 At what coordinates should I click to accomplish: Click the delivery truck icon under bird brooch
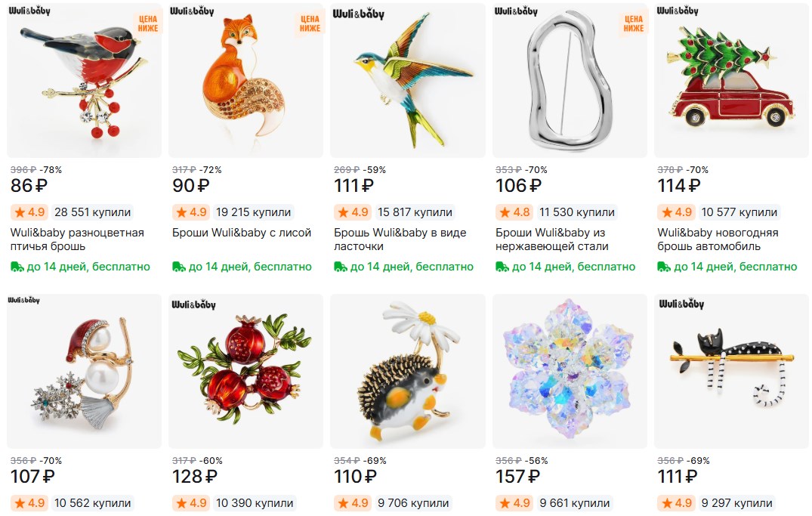(17, 267)
